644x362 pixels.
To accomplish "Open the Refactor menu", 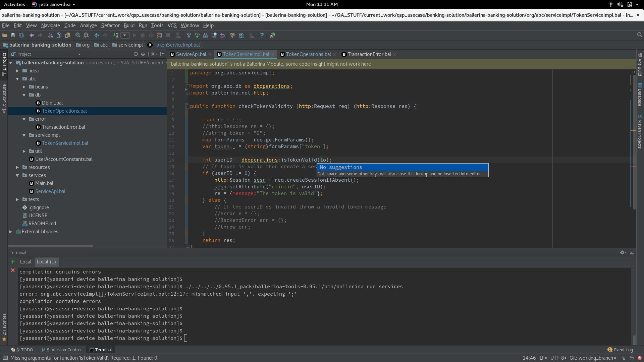I will [110, 25].
